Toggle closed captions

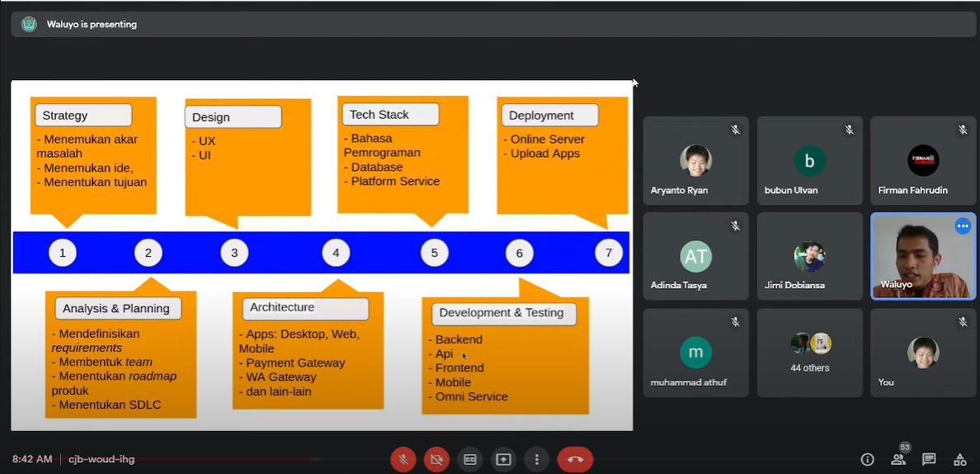click(x=470, y=459)
